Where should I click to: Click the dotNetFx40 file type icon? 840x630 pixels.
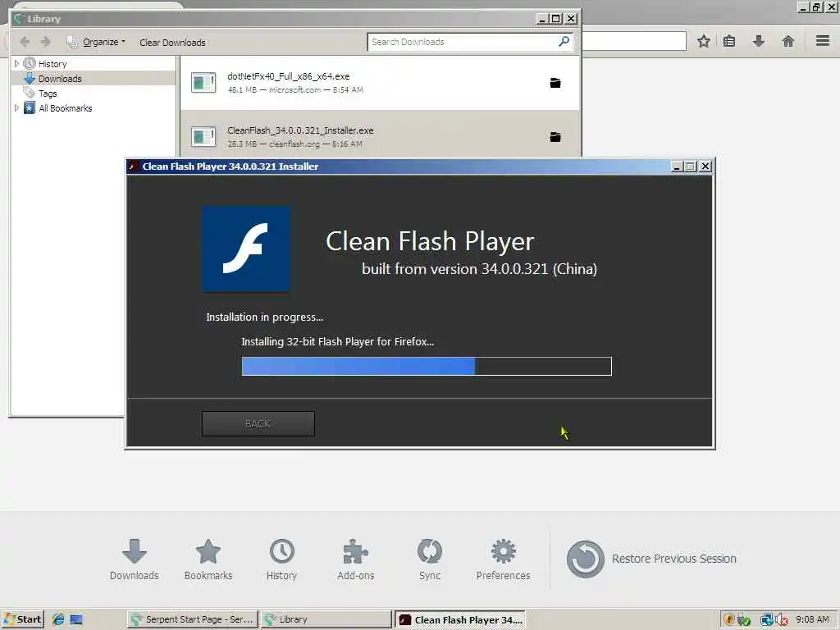point(203,83)
